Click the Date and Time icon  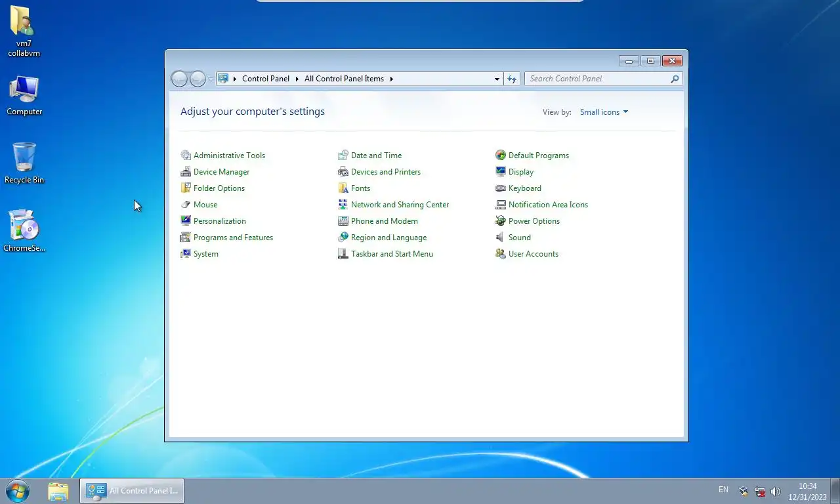point(343,156)
